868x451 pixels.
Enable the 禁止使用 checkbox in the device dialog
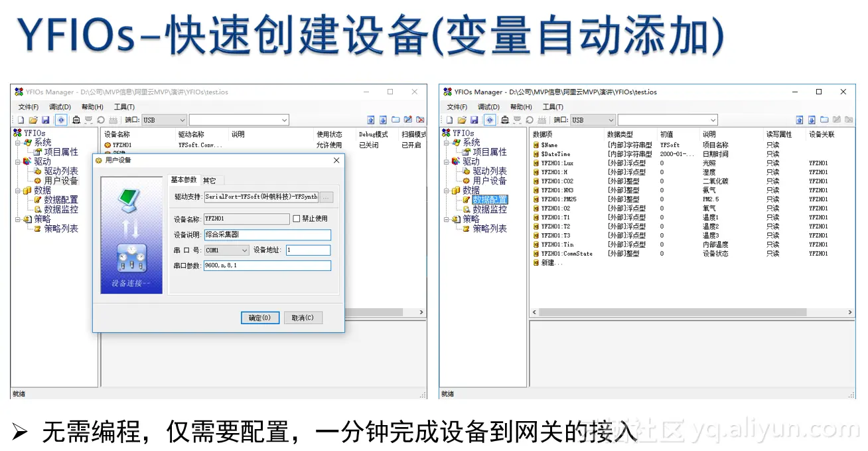coord(297,219)
